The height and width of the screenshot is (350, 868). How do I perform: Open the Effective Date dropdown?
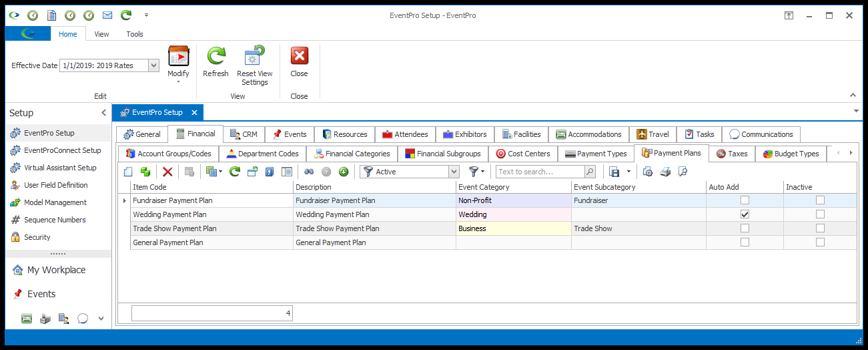coord(153,65)
